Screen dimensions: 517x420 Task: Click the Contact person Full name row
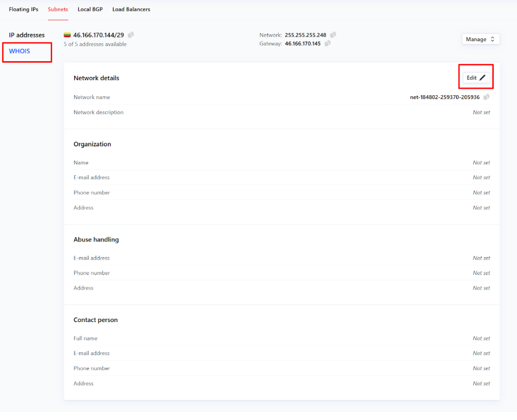pos(282,338)
